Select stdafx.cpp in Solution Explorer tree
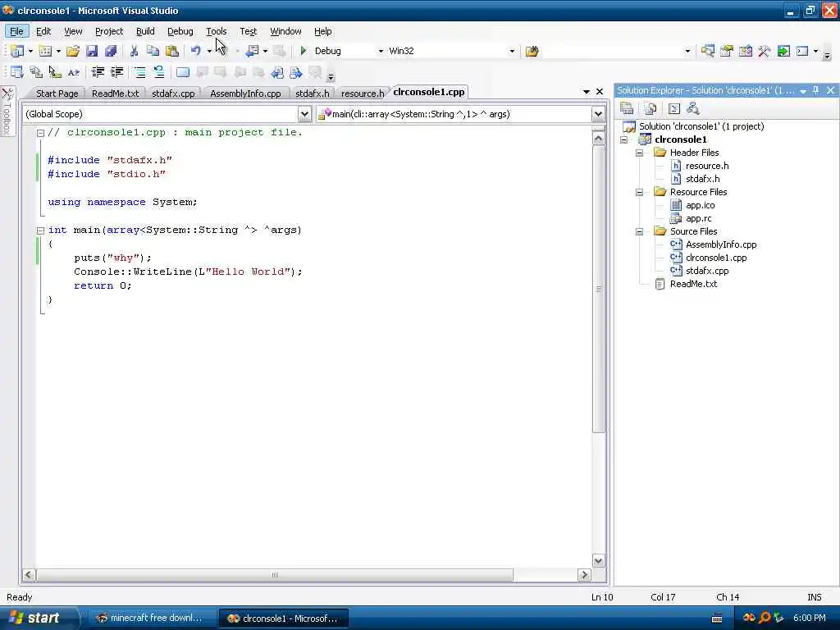Image resolution: width=840 pixels, height=630 pixels. tap(707, 271)
